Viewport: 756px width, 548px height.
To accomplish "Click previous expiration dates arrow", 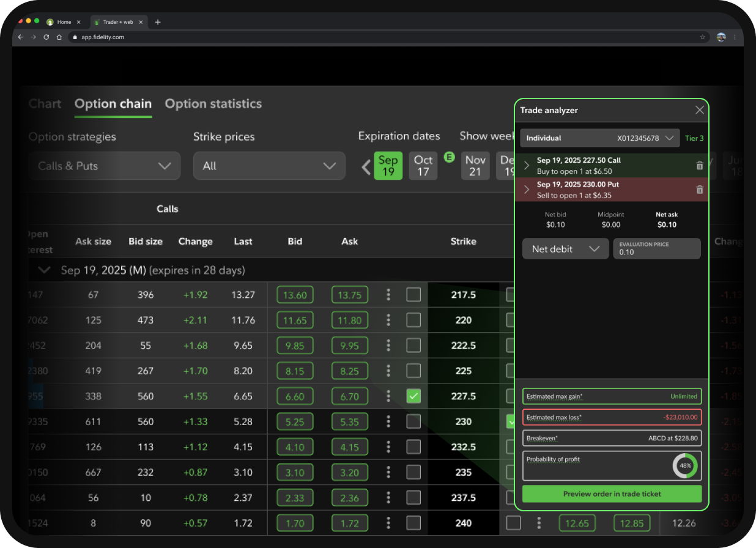I will 366,166.
